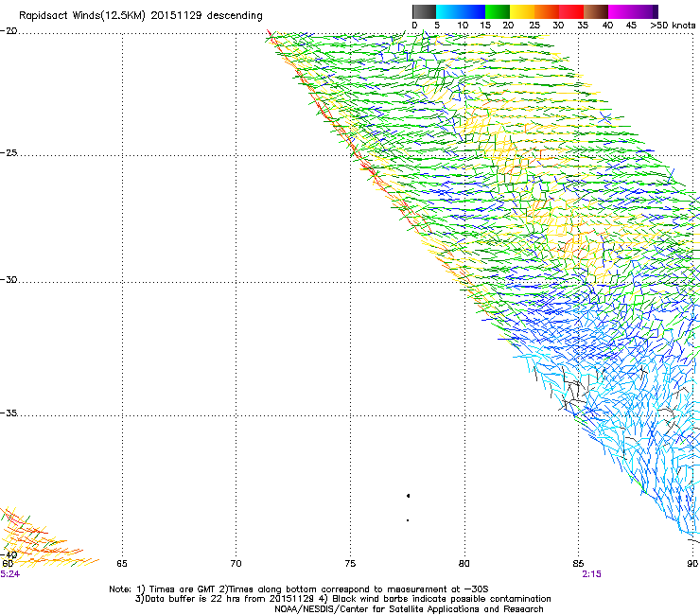Click the '70' longitude axis label
This screenshot has height=615, width=700.
click(236, 563)
